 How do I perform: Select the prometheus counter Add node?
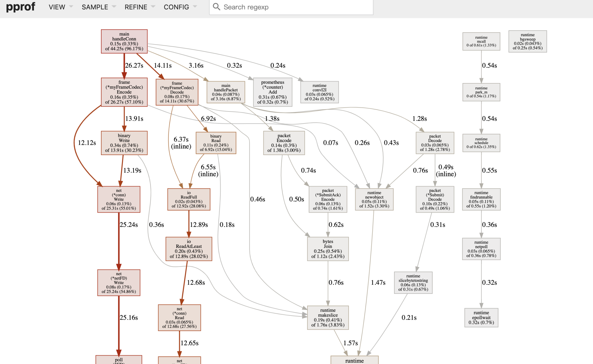tap(272, 92)
